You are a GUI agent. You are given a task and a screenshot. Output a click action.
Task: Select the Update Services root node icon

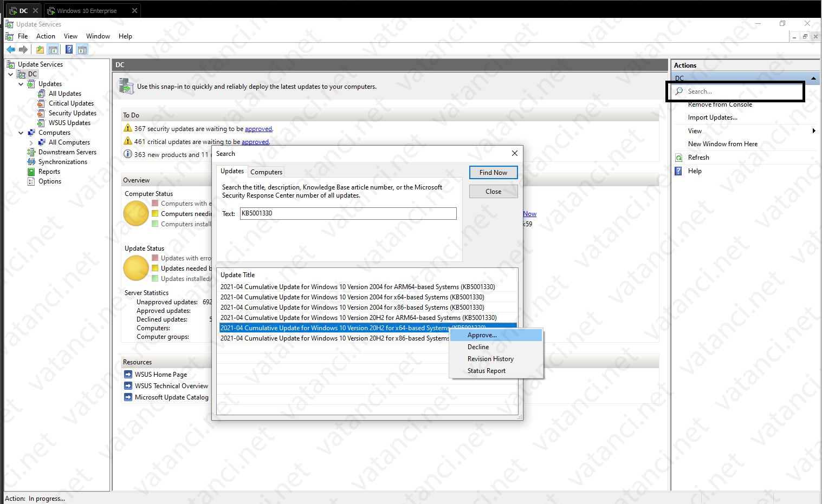[x=11, y=64]
